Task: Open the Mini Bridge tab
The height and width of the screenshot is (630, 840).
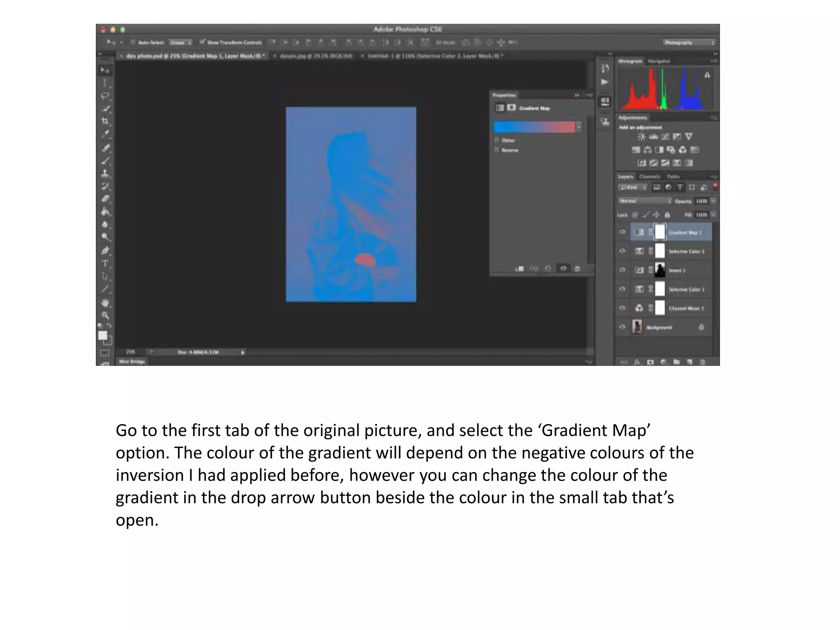Action: coord(132,362)
